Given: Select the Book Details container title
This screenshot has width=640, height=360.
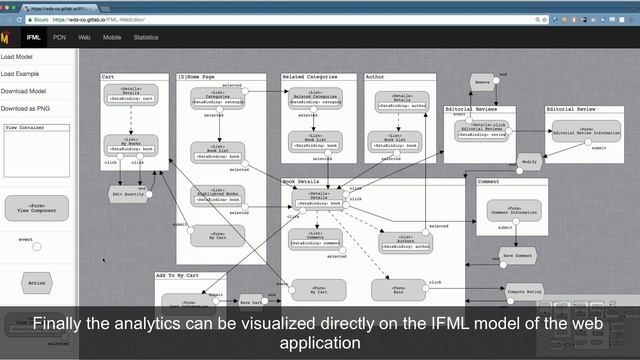Looking at the screenshot, I should (x=301, y=182).
